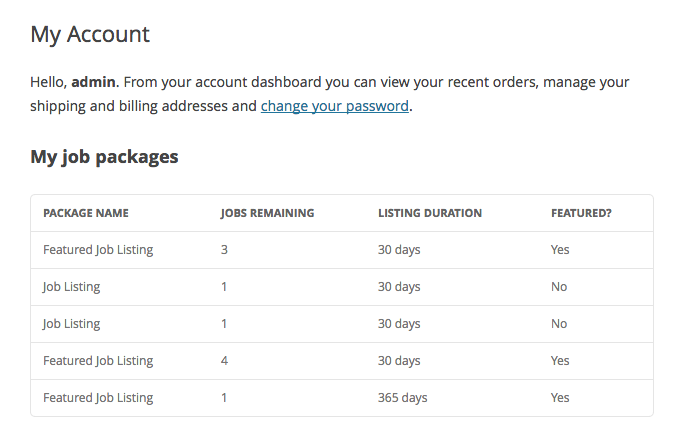
Task: Click the 365 days duration cell
Action: tap(402, 398)
